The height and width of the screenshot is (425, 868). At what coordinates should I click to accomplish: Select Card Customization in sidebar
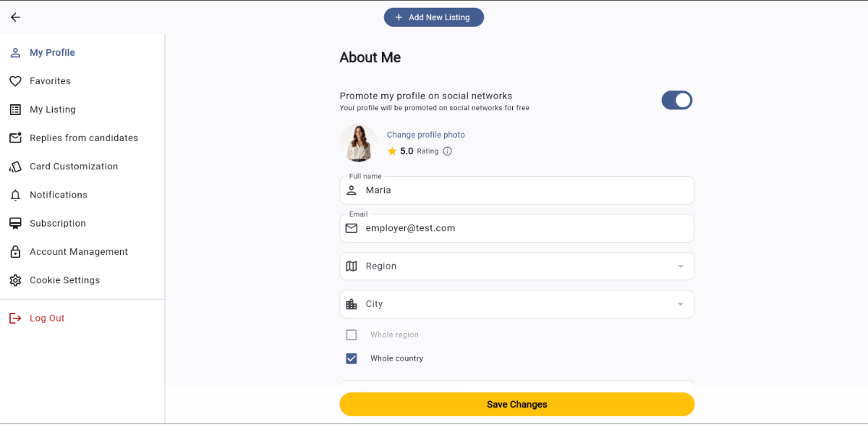(82, 167)
